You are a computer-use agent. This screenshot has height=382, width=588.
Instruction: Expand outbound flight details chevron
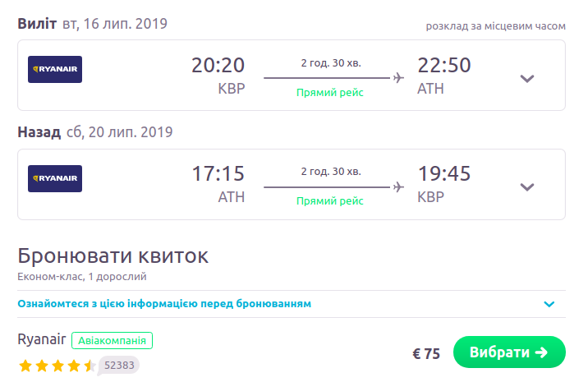click(x=527, y=78)
